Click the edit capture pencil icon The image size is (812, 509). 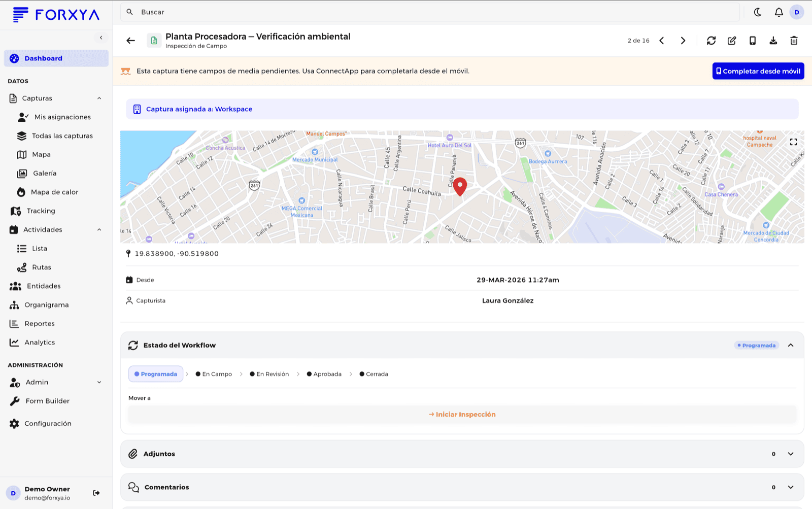(x=732, y=41)
